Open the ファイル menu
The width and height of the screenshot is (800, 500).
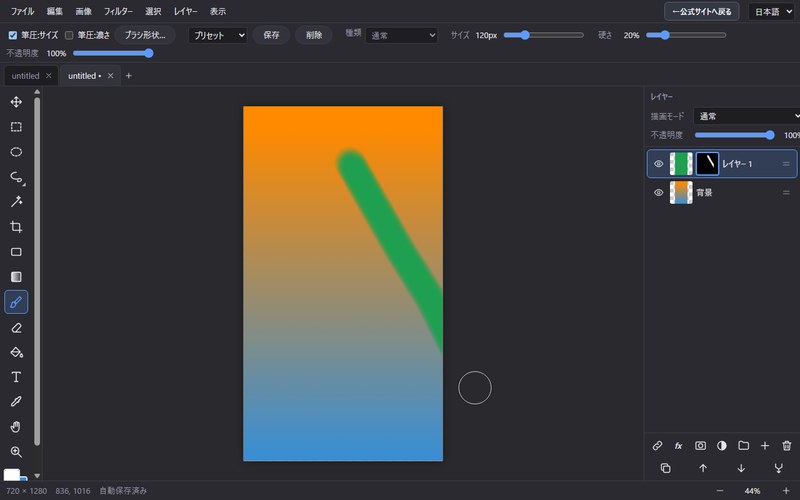click(x=22, y=11)
